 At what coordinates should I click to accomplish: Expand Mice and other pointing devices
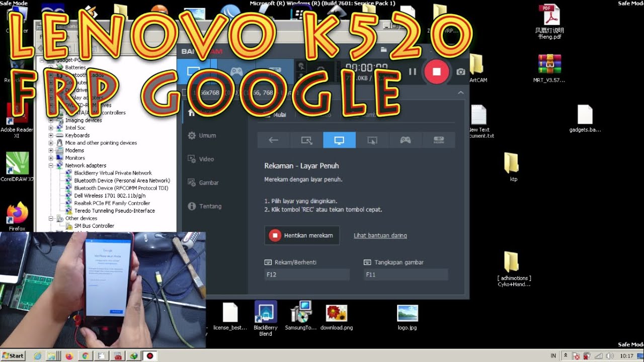coord(51,143)
